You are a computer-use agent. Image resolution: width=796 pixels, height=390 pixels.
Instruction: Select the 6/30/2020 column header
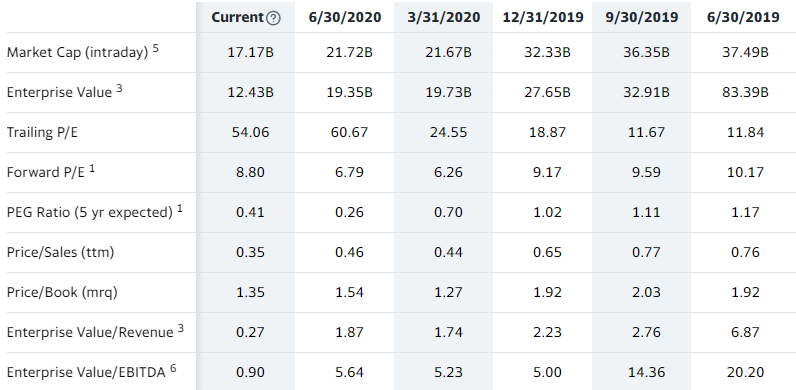pyautogui.click(x=345, y=17)
